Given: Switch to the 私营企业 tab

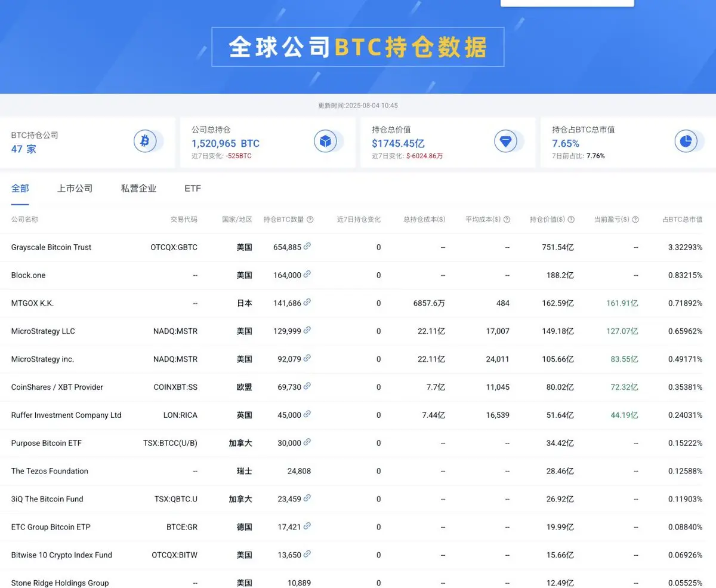Looking at the screenshot, I should coord(139,189).
